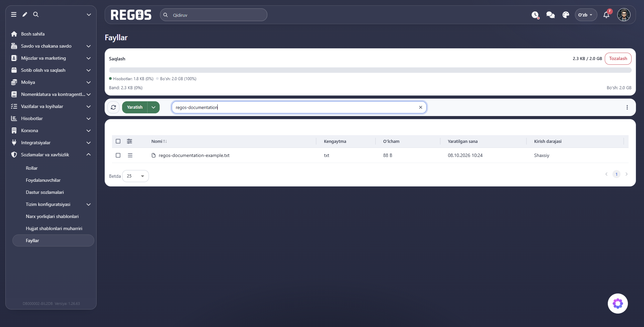
Task: Collapse the Sozlamalar va xavfsizlik section
Action: coord(51,155)
